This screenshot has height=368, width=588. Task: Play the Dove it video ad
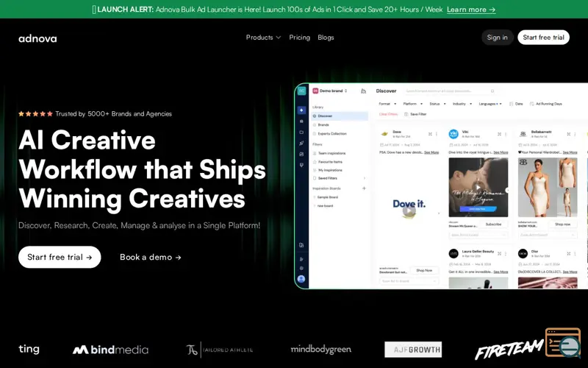click(409, 211)
